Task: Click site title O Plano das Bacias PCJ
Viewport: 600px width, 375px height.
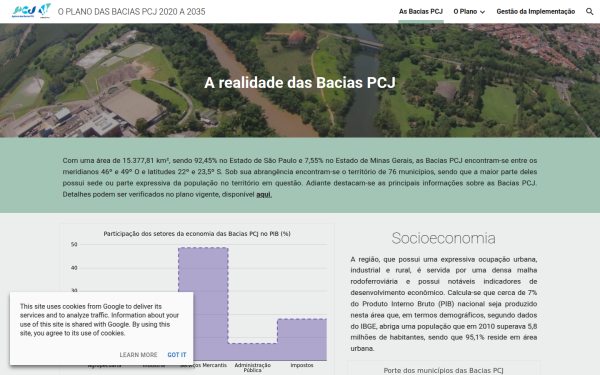Action: [131, 11]
